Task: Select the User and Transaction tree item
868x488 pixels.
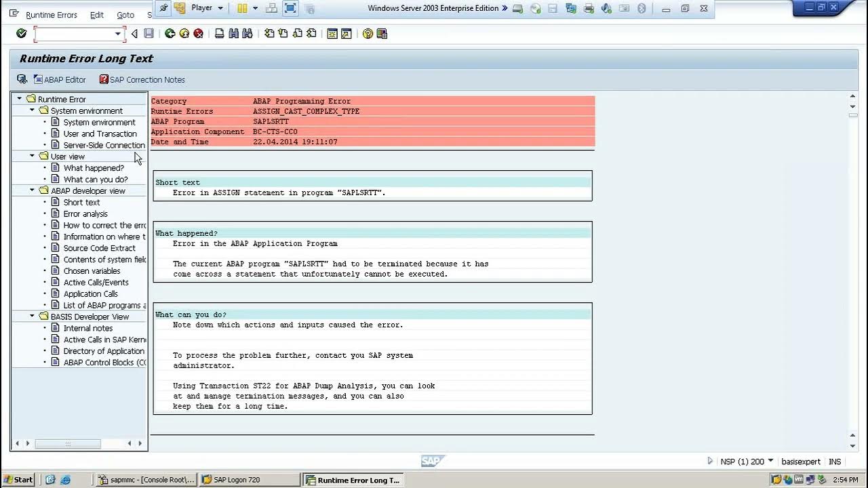Action: pyautogui.click(x=100, y=134)
